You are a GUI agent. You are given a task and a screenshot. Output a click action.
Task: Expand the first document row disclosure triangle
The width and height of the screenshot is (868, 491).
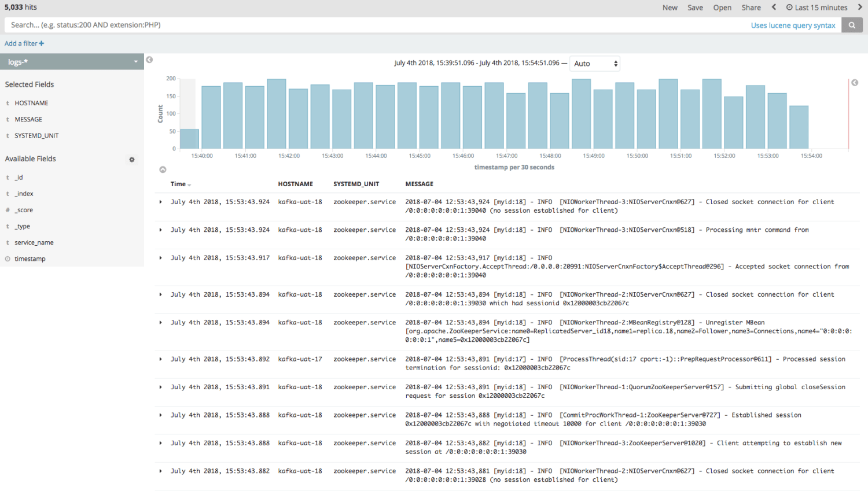[160, 202]
